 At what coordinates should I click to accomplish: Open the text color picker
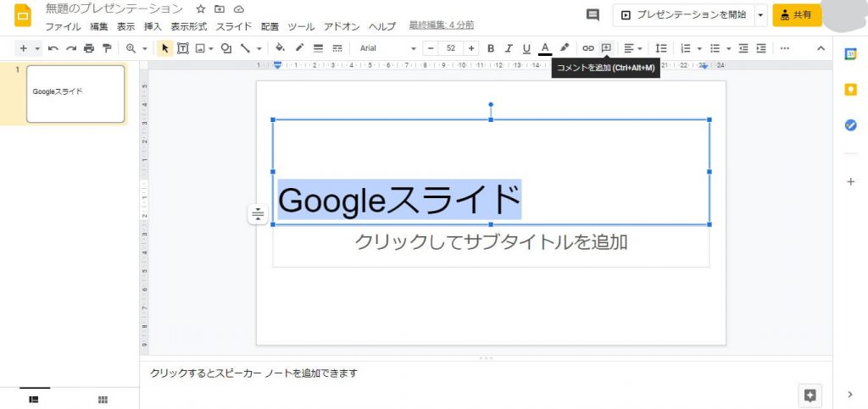pyautogui.click(x=545, y=48)
